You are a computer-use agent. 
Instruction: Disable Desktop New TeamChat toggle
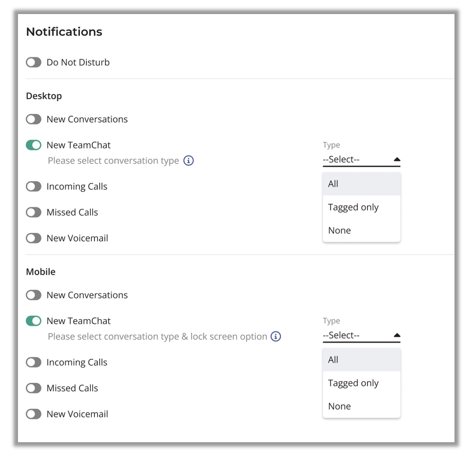(34, 145)
